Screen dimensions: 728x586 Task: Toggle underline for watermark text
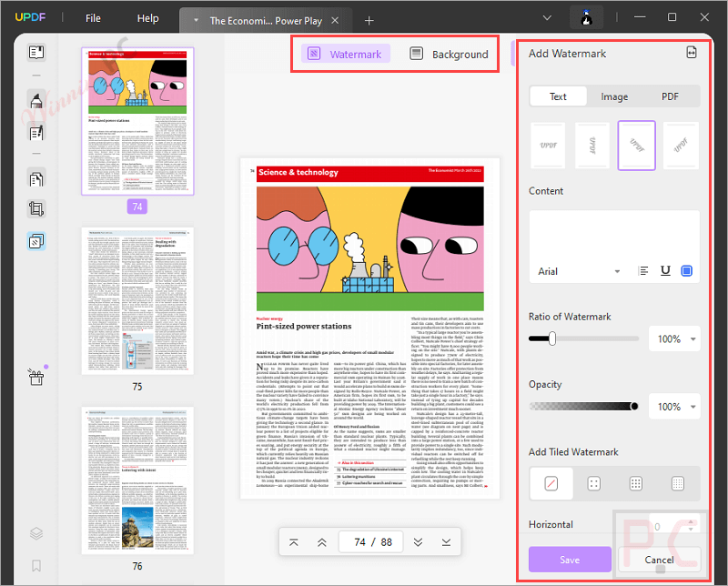coord(665,271)
